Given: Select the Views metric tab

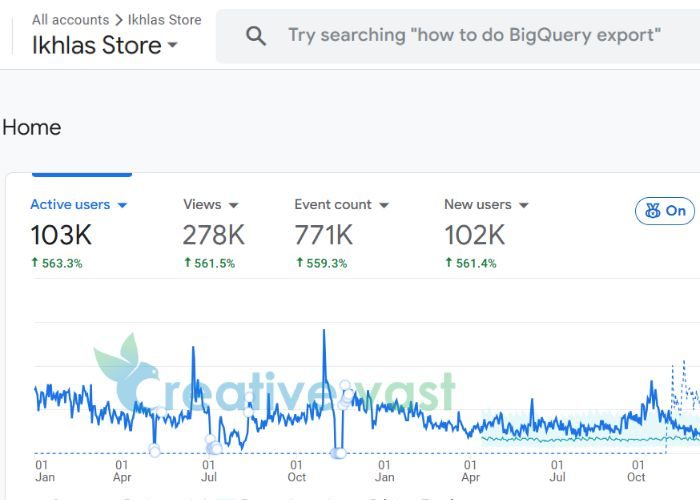Looking at the screenshot, I should coord(202,204).
